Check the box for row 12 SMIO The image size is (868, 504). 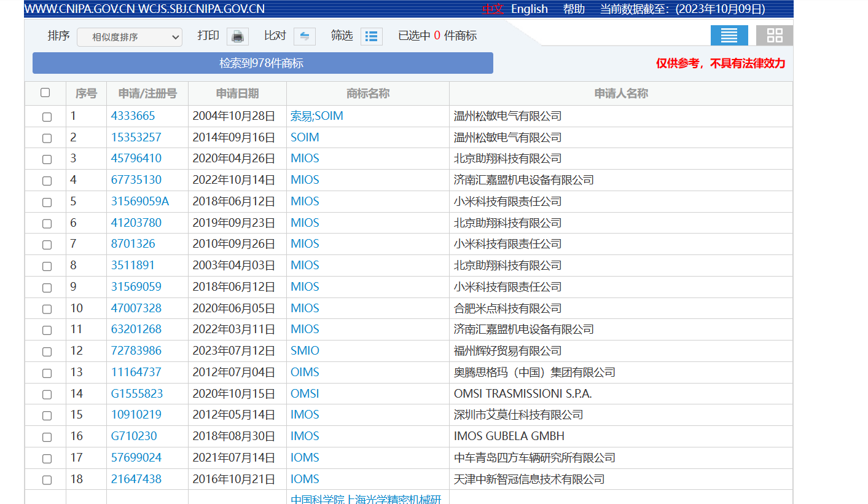(x=47, y=352)
